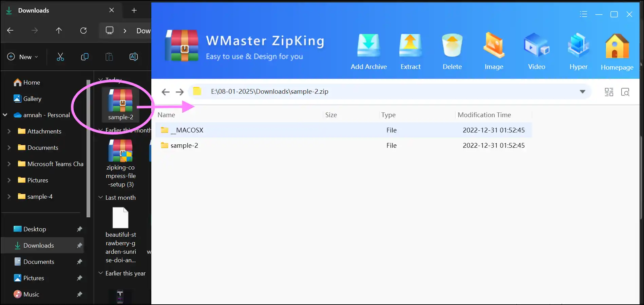Collapse the Earlier this year group

[101, 273]
